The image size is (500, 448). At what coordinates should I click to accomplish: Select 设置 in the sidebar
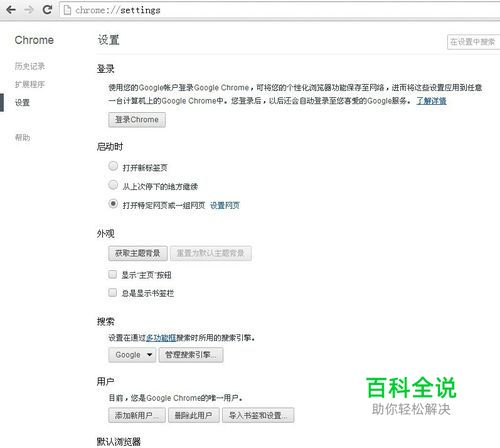pos(22,102)
